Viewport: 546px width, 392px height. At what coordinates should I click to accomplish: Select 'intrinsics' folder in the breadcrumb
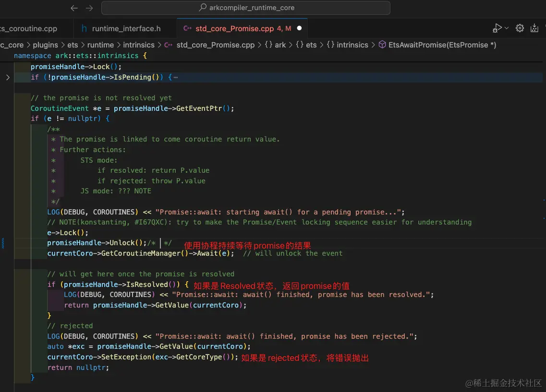click(139, 45)
